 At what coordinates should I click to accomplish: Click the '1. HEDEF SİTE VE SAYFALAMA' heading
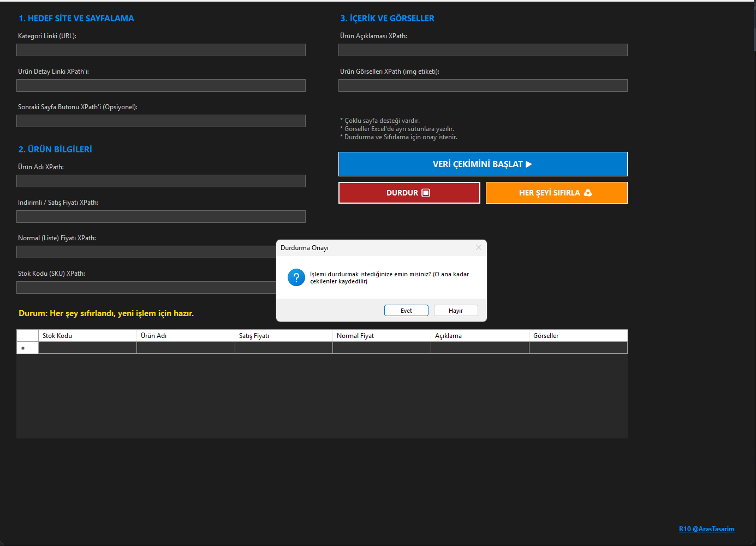pyautogui.click(x=76, y=19)
